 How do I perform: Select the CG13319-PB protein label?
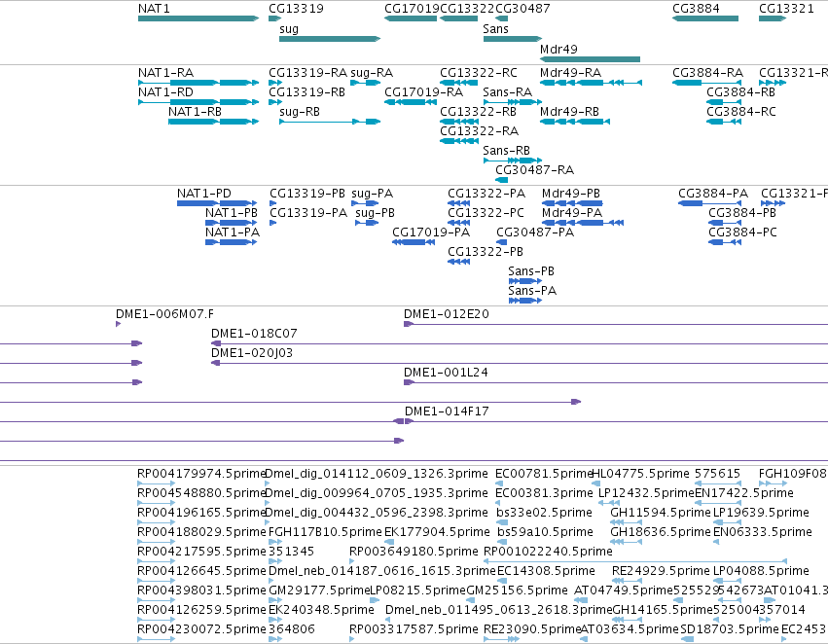click(307, 194)
